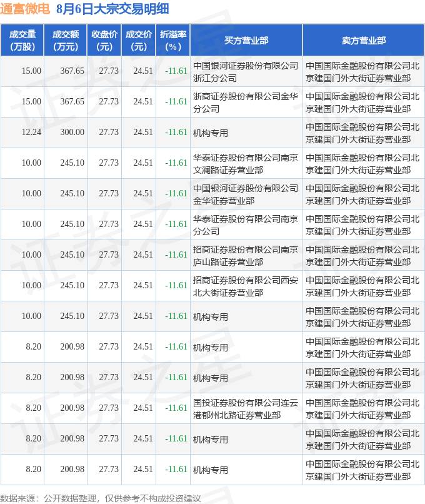Click buyer 中国银河证券金华证券营业部
The height and width of the screenshot is (504, 425).
246,194
